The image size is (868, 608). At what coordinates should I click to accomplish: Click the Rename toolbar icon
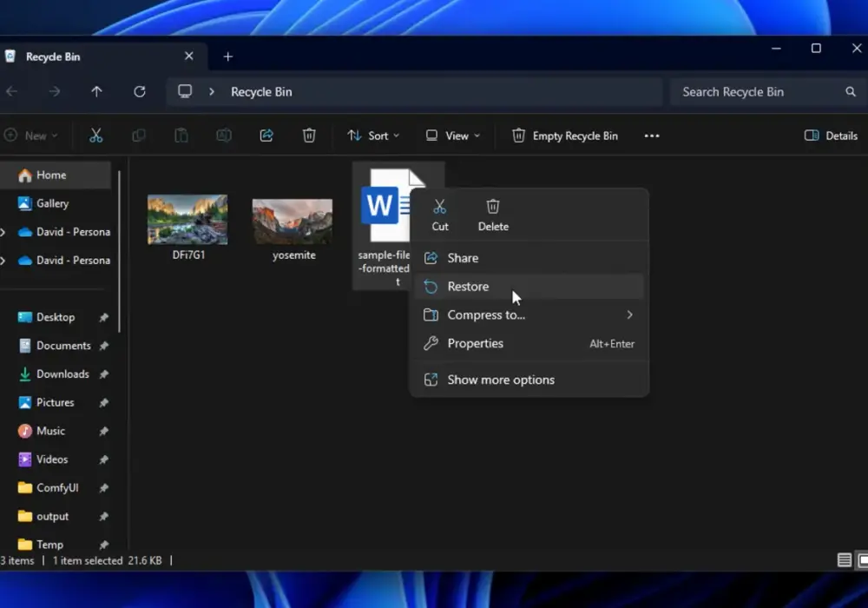(224, 135)
